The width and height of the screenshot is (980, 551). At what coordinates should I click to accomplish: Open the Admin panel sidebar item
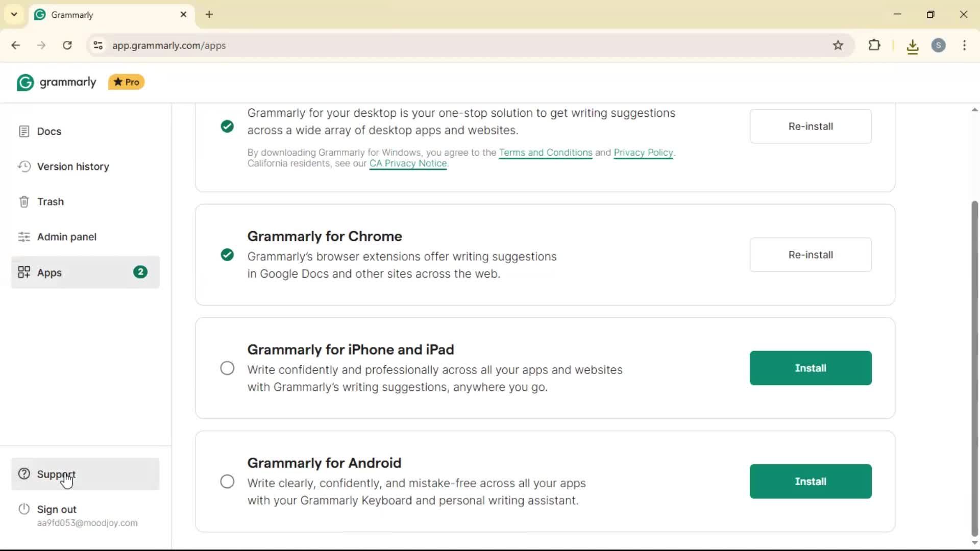(x=66, y=237)
